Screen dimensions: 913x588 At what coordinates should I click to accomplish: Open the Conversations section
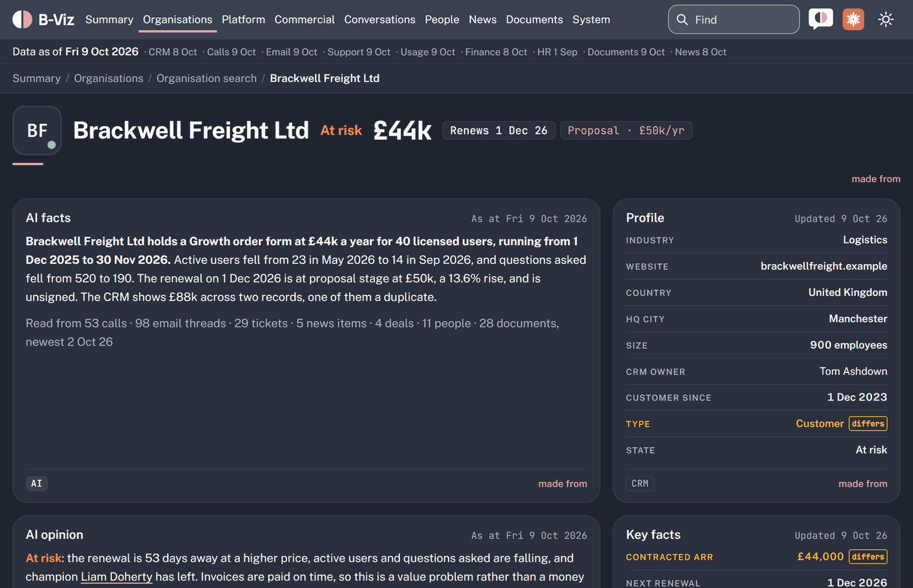coord(379,19)
